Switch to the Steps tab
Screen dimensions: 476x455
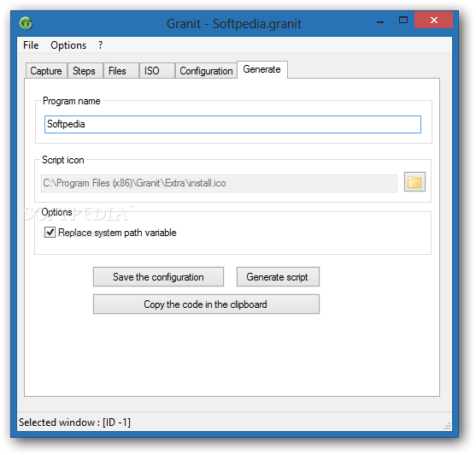point(85,71)
